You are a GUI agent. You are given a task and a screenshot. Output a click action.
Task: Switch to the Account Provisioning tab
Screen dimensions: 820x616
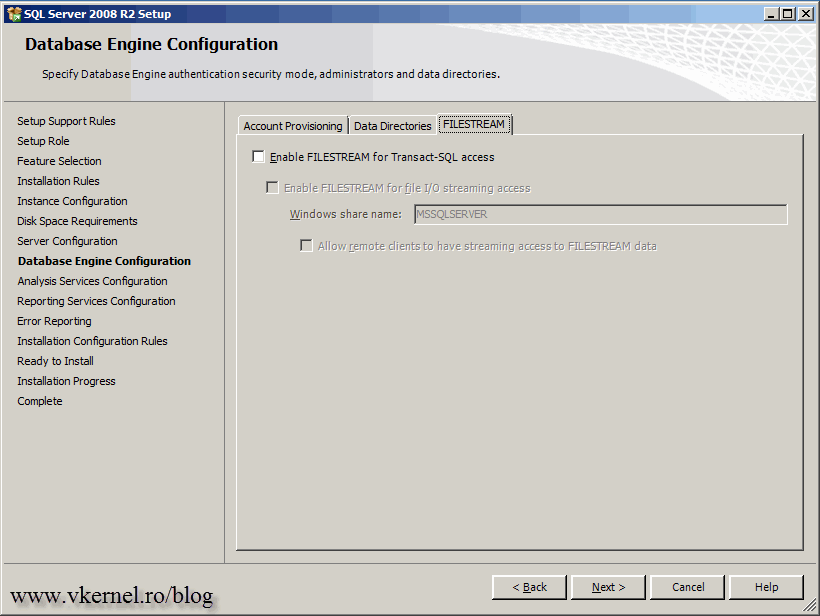tap(293, 126)
